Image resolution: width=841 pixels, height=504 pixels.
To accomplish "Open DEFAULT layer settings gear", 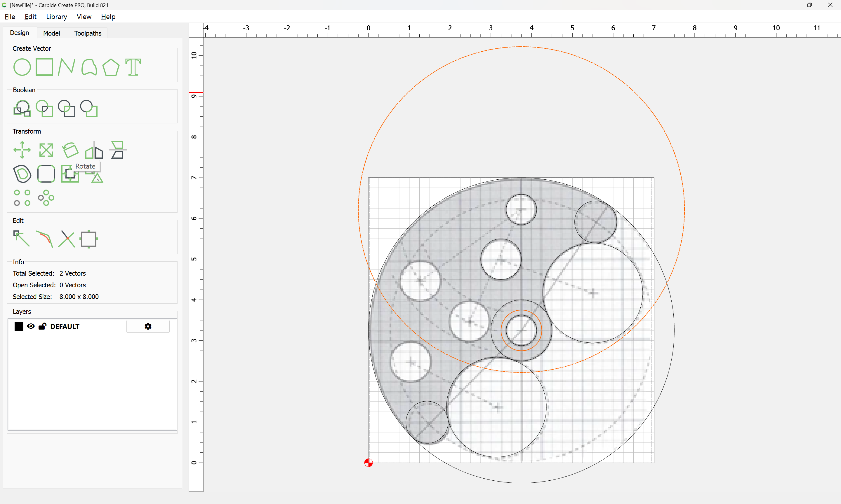I will point(148,326).
